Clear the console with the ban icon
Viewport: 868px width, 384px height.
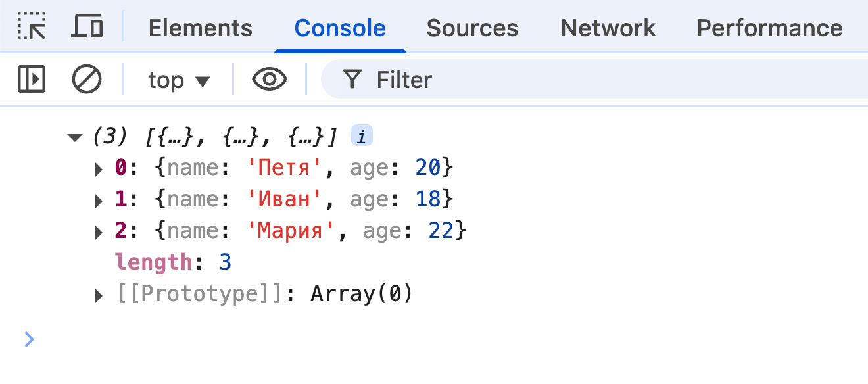[87, 80]
